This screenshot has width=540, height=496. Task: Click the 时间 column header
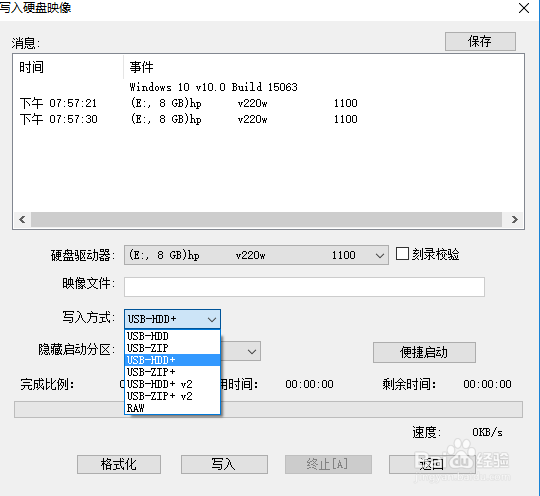click(68, 67)
